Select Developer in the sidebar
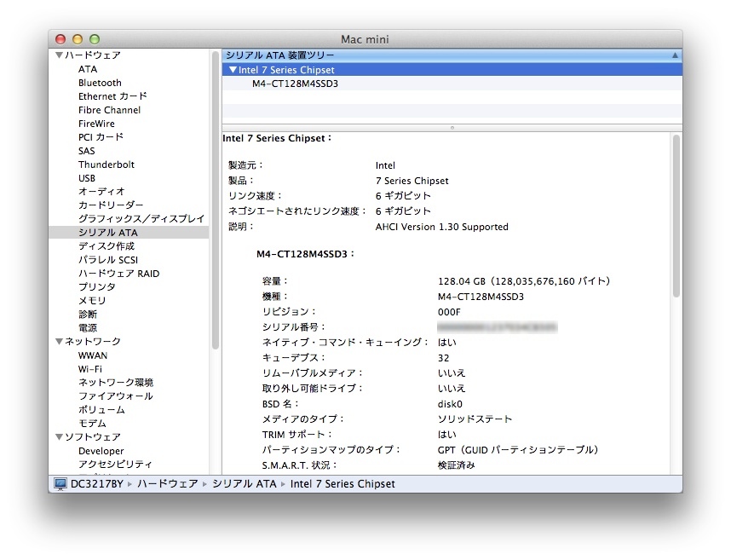The height and width of the screenshot is (560, 731). click(101, 451)
